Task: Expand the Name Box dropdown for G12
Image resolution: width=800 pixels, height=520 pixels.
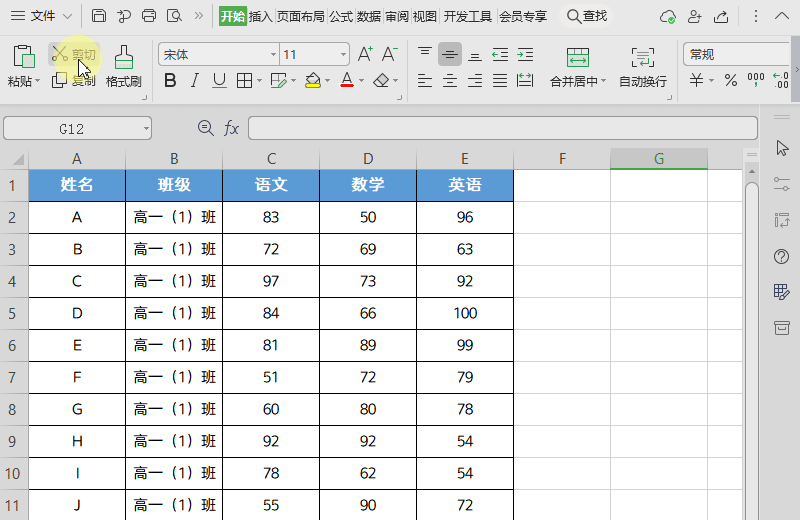Action: pyautogui.click(x=146, y=128)
